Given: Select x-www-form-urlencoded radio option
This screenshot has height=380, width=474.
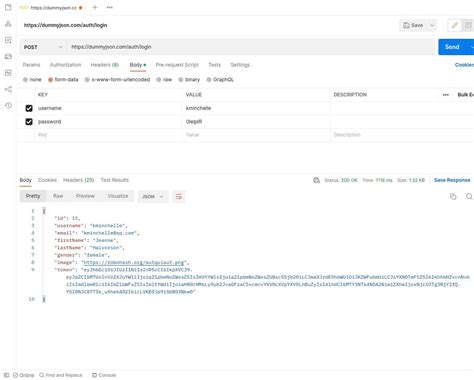Looking at the screenshot, I should coord(87,80).
